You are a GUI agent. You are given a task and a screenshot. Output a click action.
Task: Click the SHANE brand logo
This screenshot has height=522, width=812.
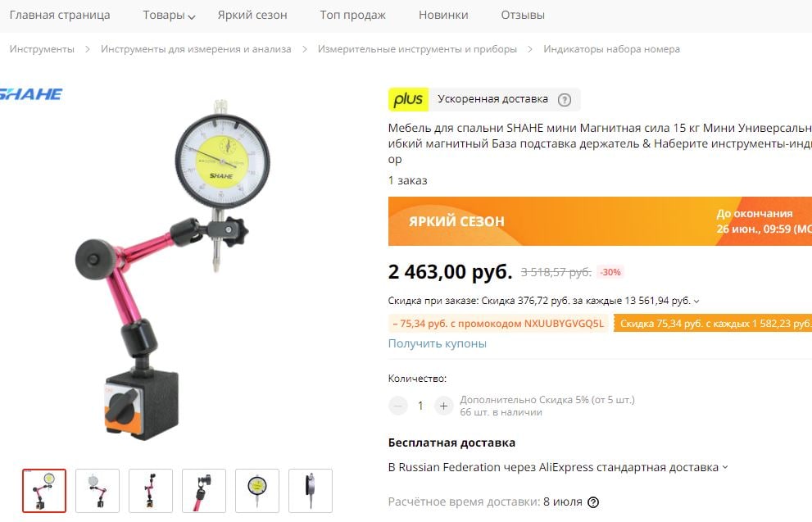(31, 94)
